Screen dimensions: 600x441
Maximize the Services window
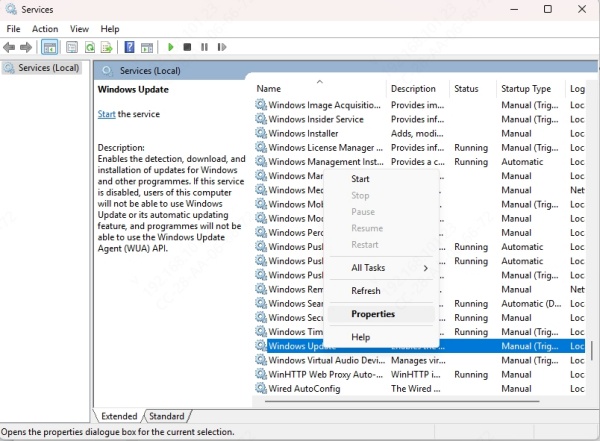548,9
